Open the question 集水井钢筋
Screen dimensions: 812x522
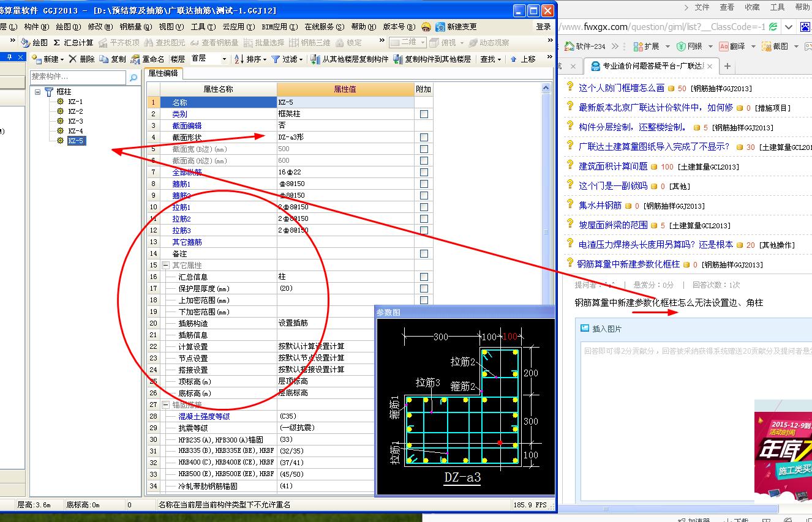click(x=600, y=206)
